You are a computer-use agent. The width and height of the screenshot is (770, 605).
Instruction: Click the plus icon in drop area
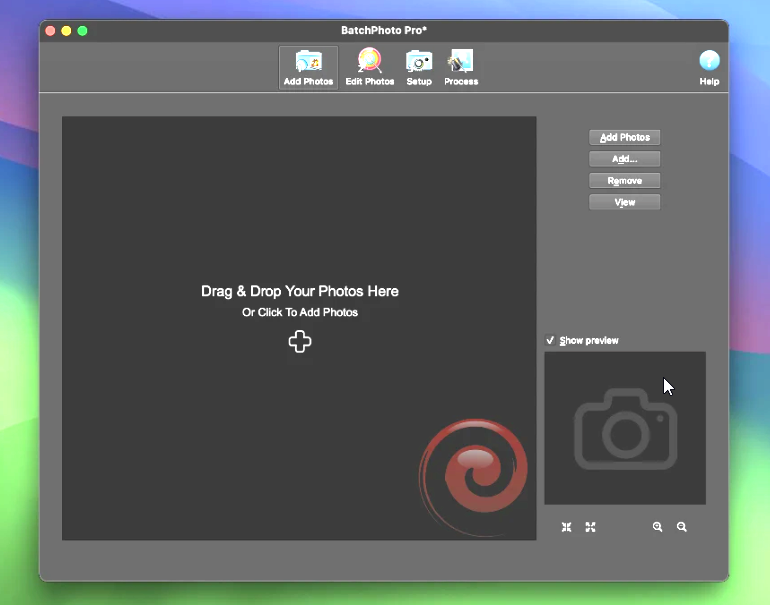point(300,342)
